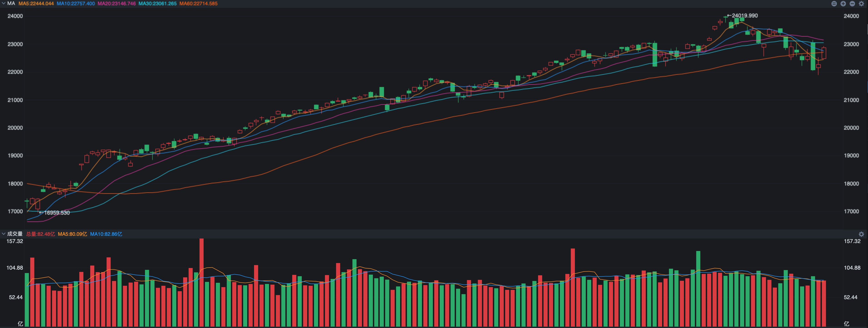Image resolution: width=868 pixels, height=328 pixels.
Task: Collapse the 成交量 panel chevron
Action: 3,234
